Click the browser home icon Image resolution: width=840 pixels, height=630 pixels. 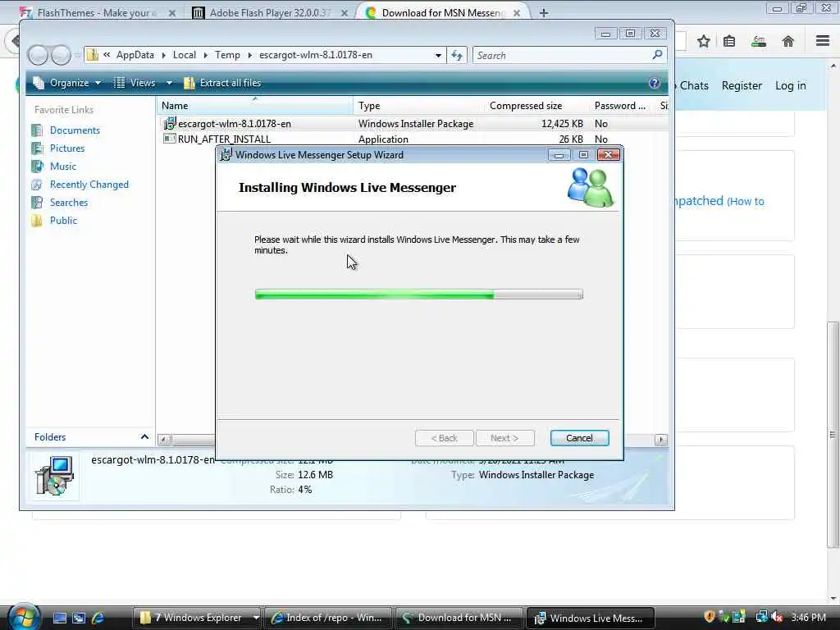coord(787,41)
